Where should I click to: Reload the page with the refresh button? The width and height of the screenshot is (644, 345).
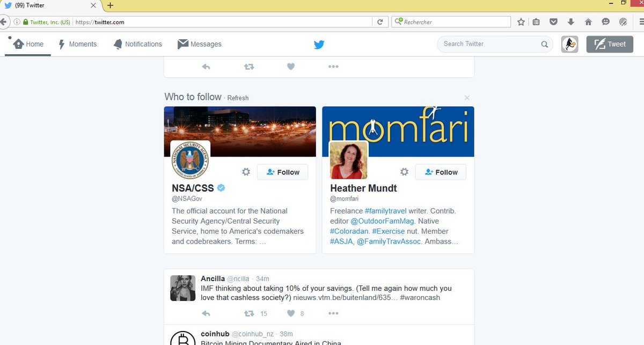[380, 22]
